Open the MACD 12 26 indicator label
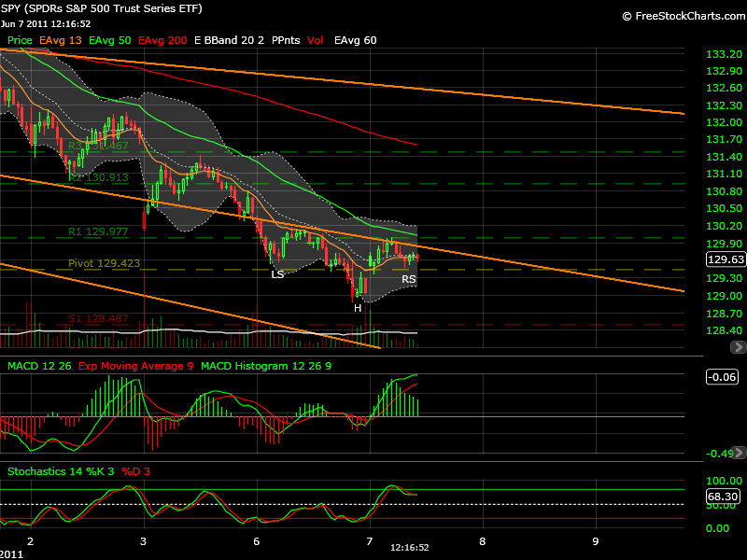This screenshot has width=747, height=560. [x=40, y=366]
